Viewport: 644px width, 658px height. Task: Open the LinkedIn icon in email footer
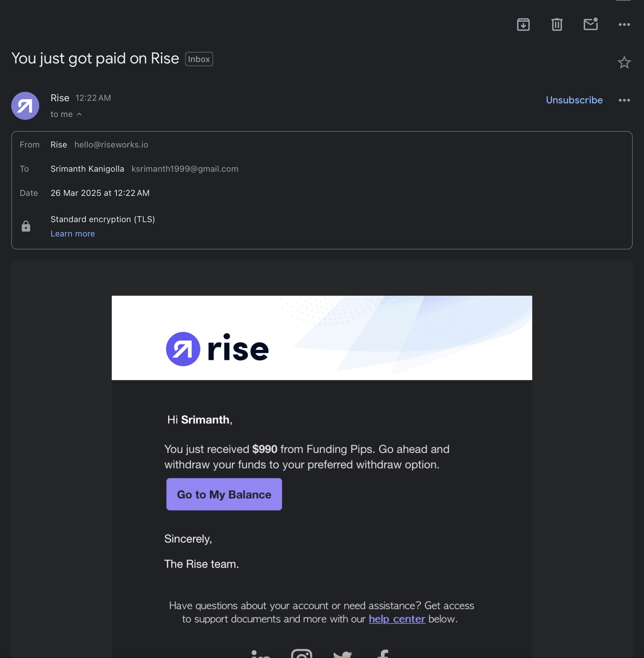(x=261, y=654)
